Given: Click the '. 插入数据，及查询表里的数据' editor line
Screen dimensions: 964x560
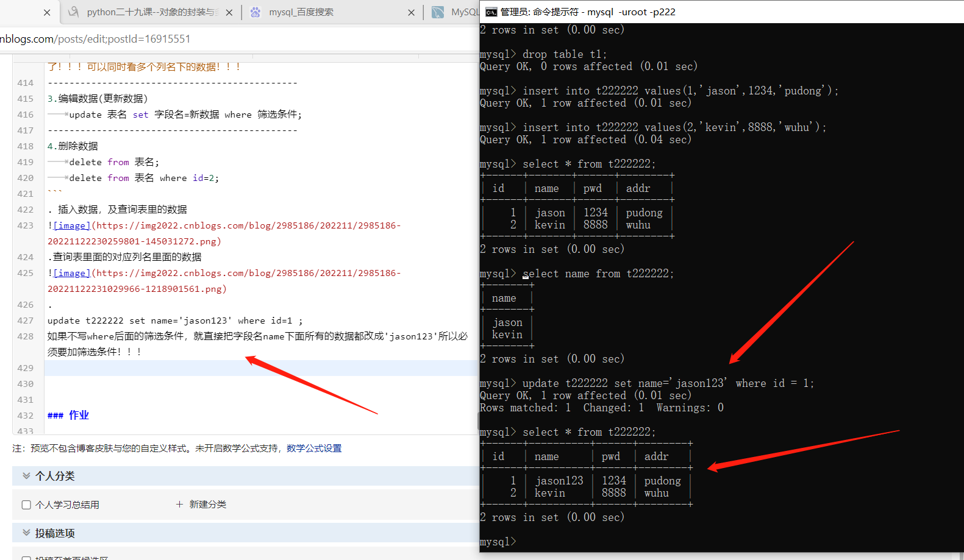Looking at the screenshot, I should pos(118,210).
